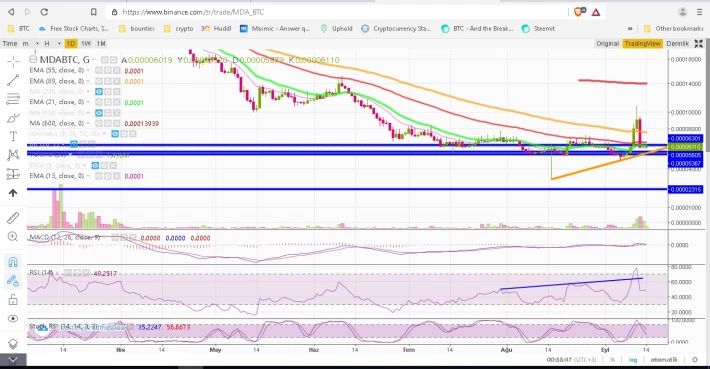710x369 pixels.
Task: Switch to the Derinlik depth tab
Action: pyautogui.click(x=677, y=43)
